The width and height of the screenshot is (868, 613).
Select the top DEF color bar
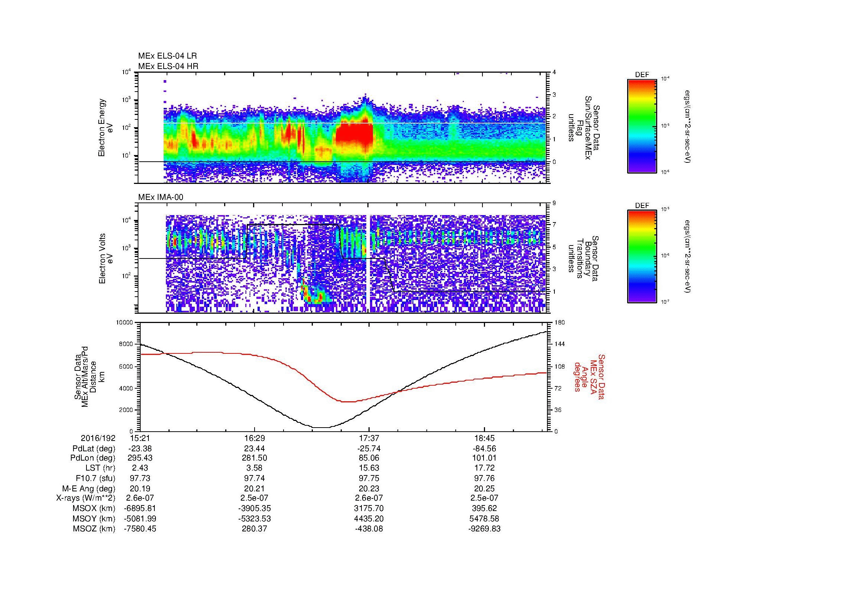click(642, 126)
